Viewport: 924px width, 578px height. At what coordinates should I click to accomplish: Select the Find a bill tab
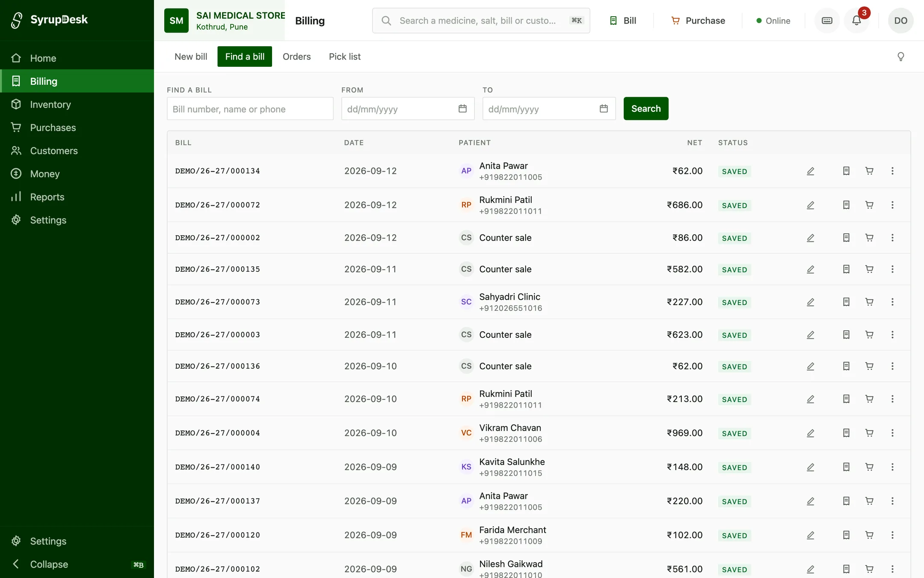coord(245,57)
